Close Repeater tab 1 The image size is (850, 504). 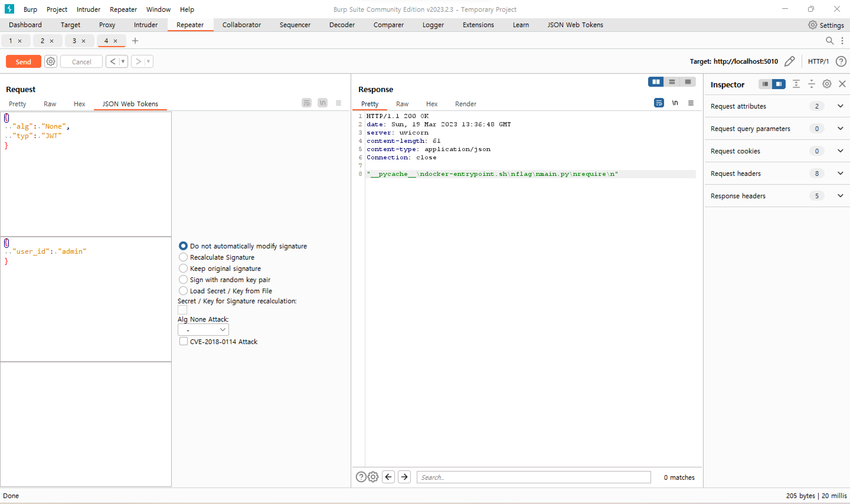[20, 41]
